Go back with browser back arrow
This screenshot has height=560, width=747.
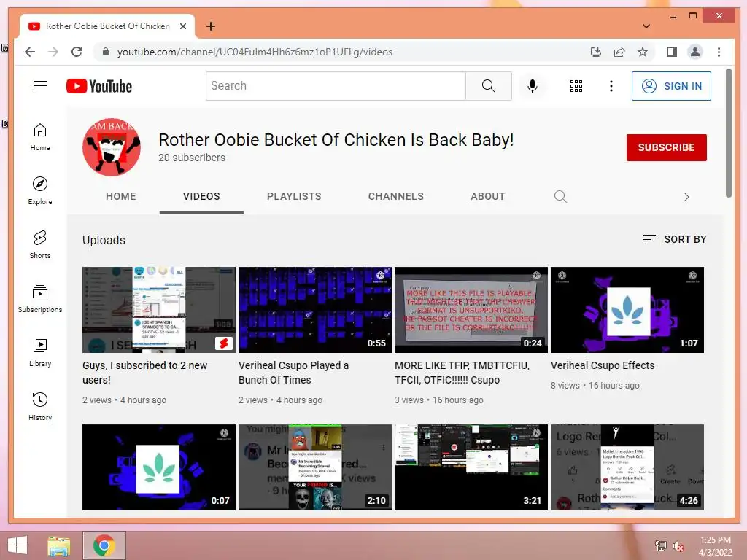click(x=30, y=52)
